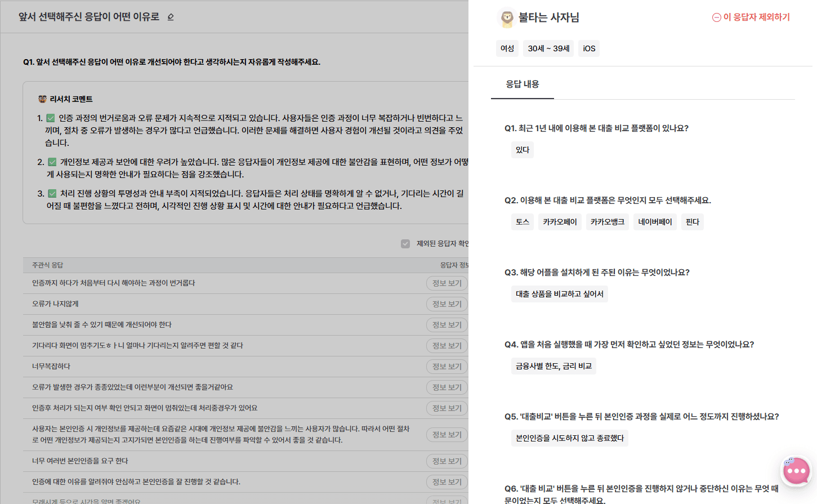
Task: Open 정보 보기 for '인증에 대한 이유를 알려줘야' response
Action: pyautogui.click(x=447, y=482)
